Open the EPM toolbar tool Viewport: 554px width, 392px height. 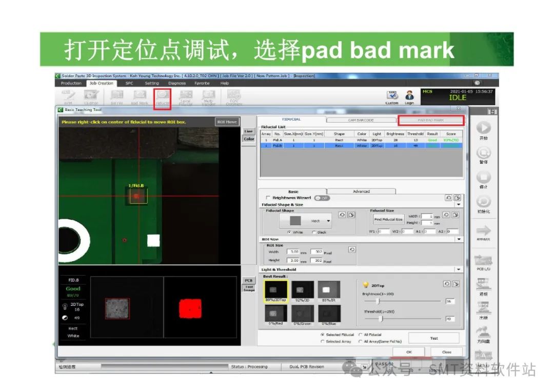coord(68,97)
